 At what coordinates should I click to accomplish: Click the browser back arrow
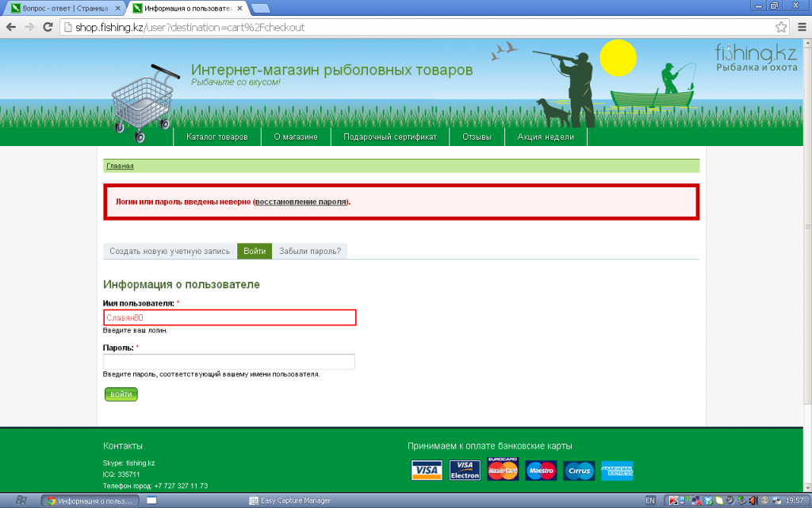[11, 27]
